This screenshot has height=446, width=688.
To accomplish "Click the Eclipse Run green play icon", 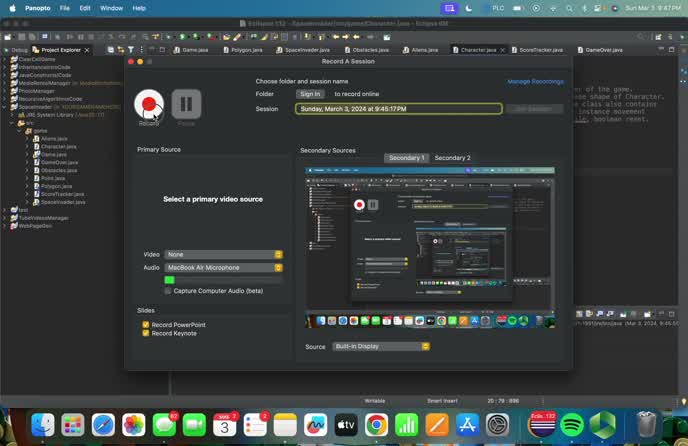I will click(x=183, y=37).
